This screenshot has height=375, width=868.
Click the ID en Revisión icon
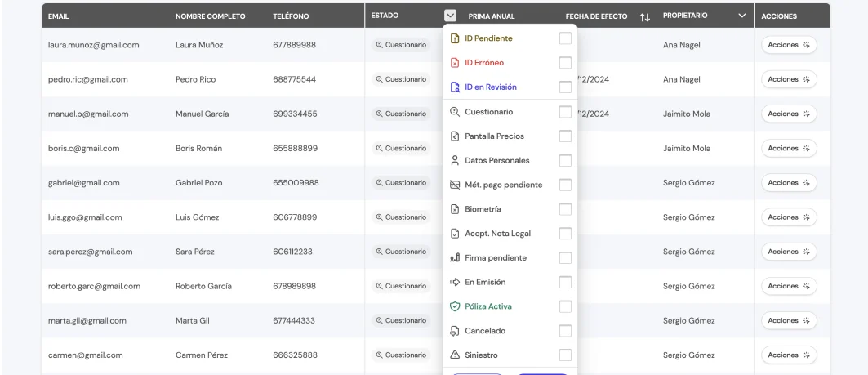point(455,87)
